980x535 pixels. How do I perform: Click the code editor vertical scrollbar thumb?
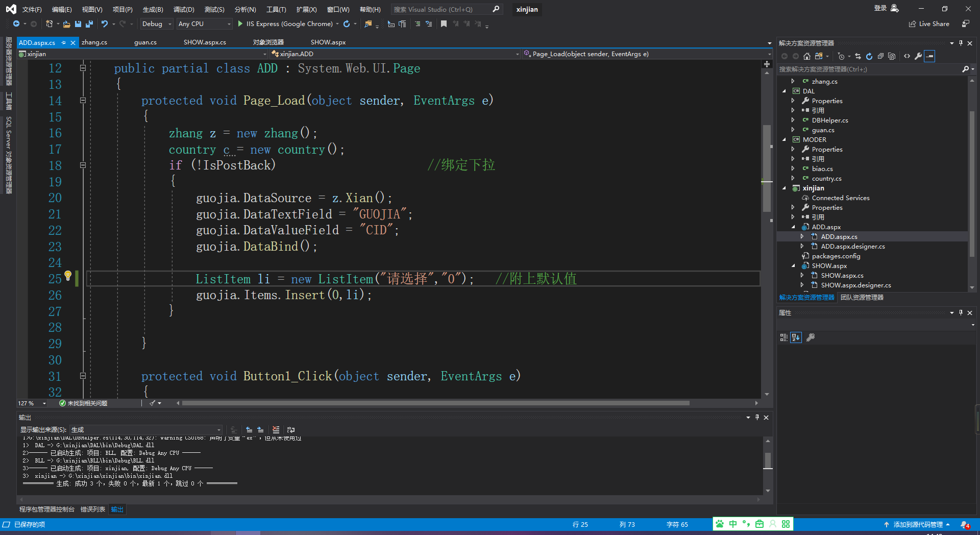767,168
